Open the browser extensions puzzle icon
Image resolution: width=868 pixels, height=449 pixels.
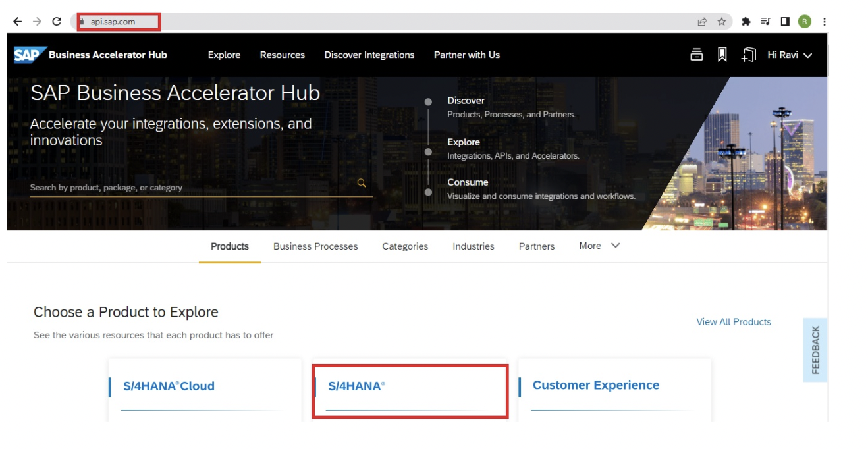tap(746, 22)
